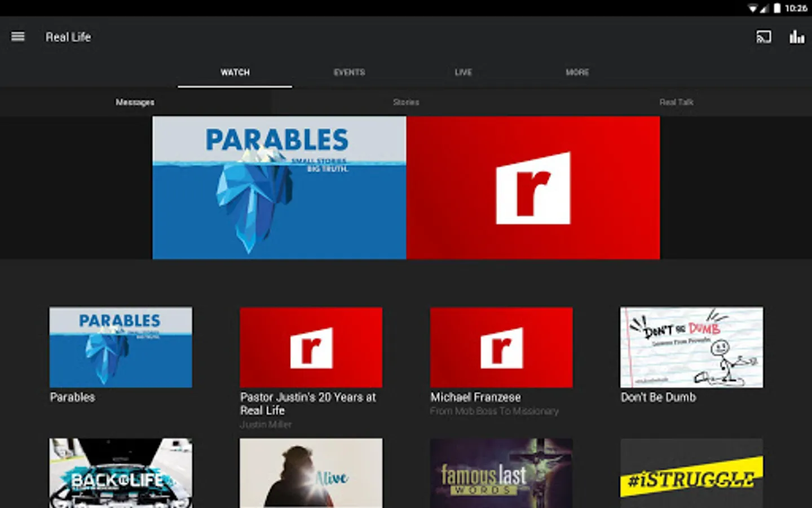
Task: Open the #iStruggle series thumbnail
Action: tap(691, 473)
